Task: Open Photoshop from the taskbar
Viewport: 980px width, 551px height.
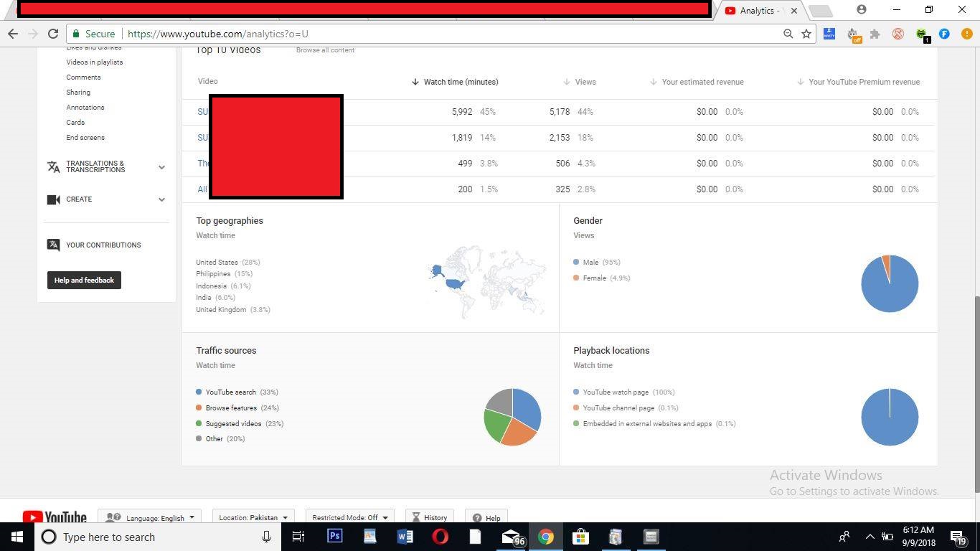Action: tap(334, 537)
